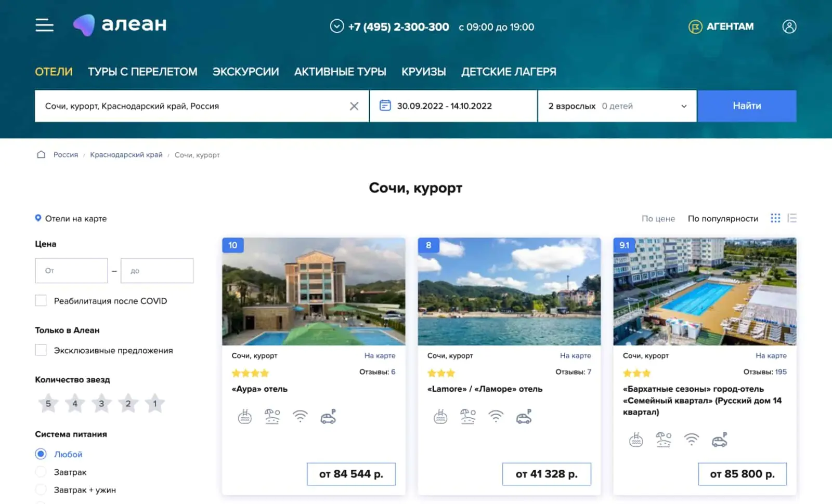Click map pin icon for hotels

[x=38, y=218]
